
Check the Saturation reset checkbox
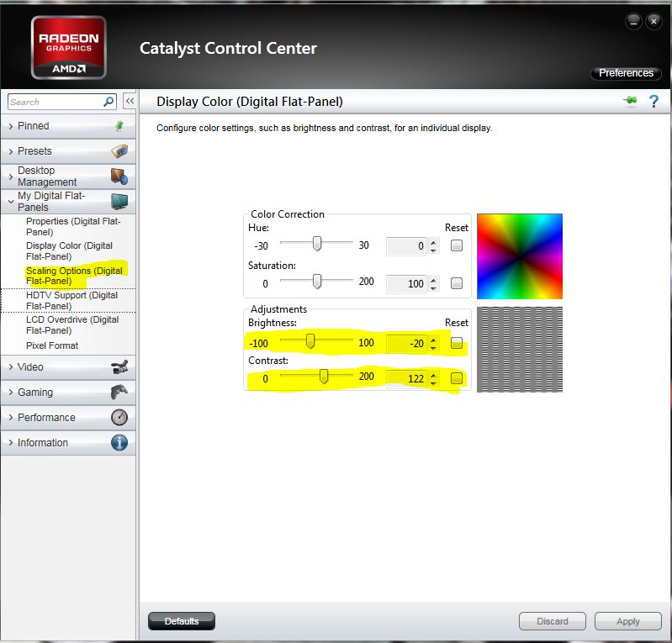pos(457,283)
